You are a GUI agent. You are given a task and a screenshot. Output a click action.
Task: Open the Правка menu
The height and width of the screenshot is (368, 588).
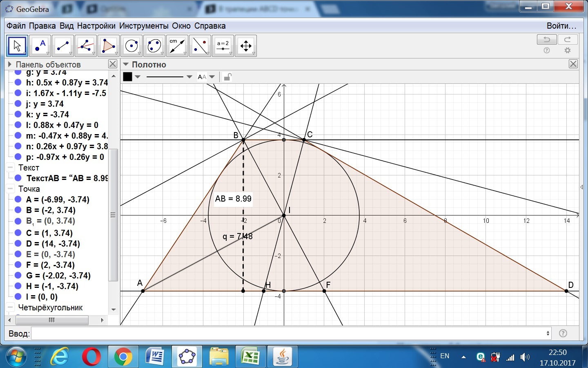point(42,26)
